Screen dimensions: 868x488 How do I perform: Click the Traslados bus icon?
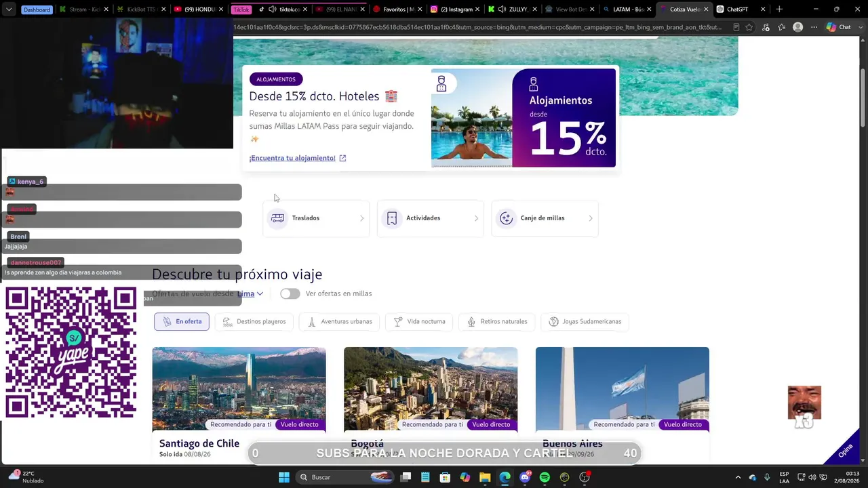[277, 218]
